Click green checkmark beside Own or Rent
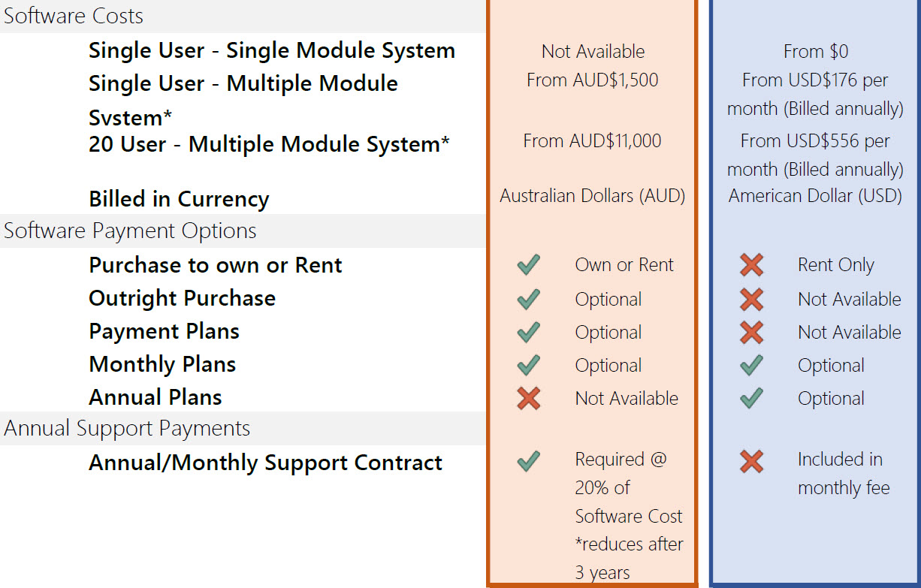The height and width of the screenshot is (588, 921). pyautogui.click(x=529, y=265)
